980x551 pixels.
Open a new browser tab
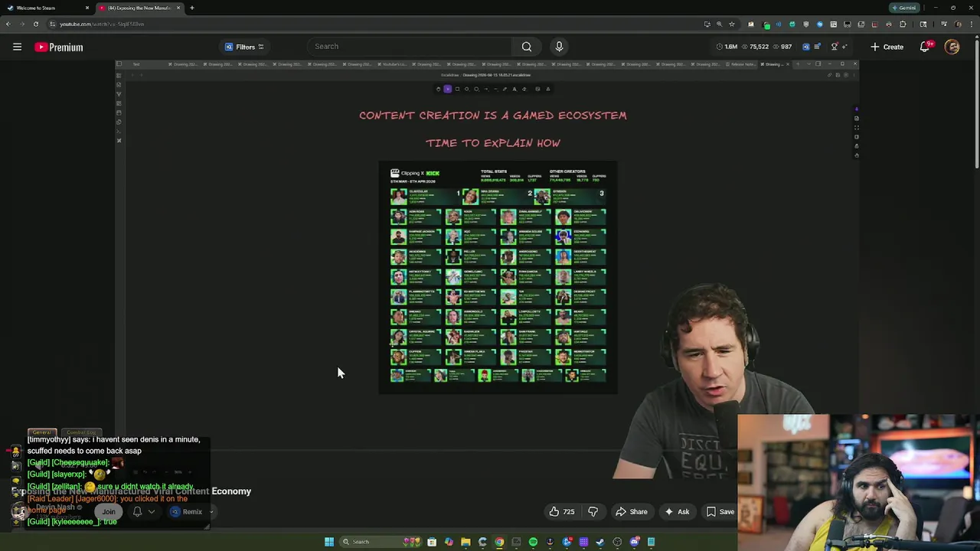click(x=191, y=8)
